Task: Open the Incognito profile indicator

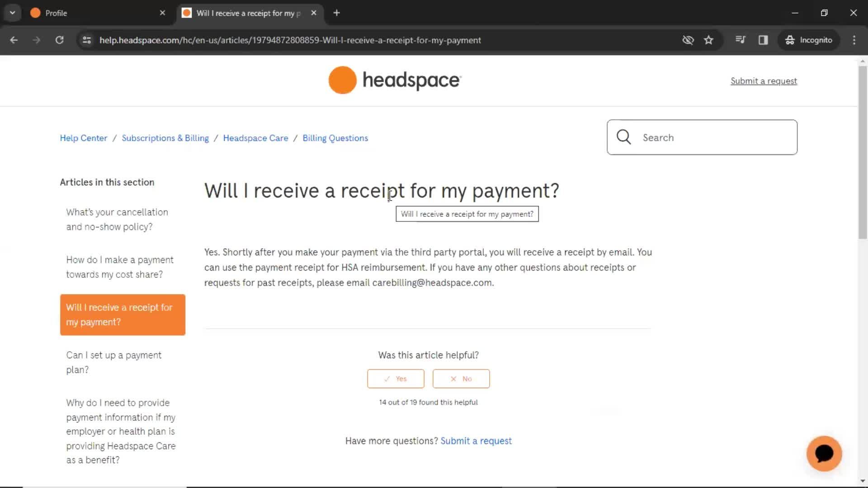Action: coord(809,40)
